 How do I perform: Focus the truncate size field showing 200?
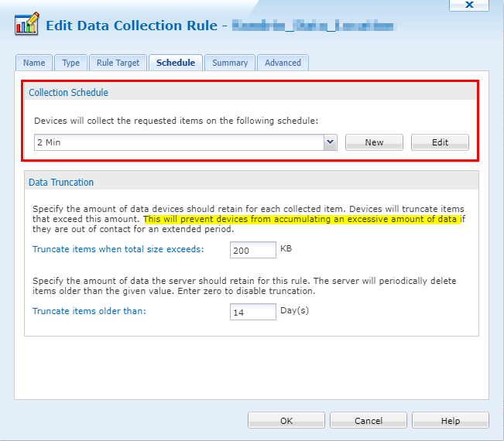tap(253, 250)
